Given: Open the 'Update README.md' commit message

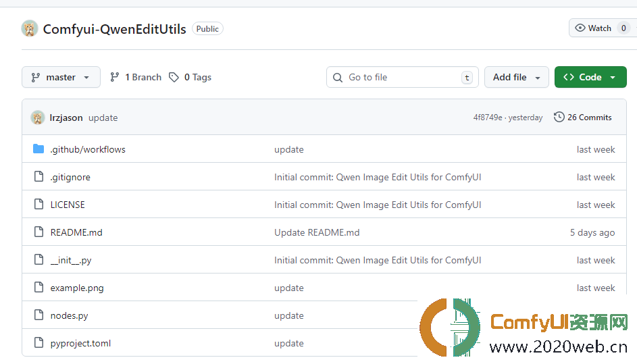Looking at the screenshot, I should click(x=317, y=232).
